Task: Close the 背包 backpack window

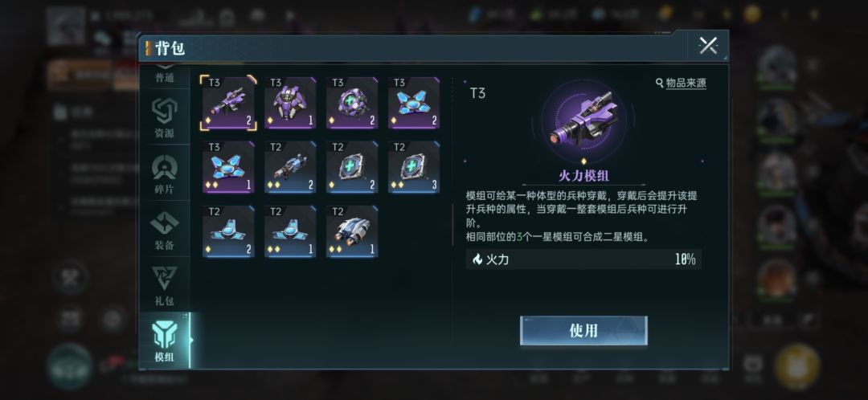Action: [708, 45]
